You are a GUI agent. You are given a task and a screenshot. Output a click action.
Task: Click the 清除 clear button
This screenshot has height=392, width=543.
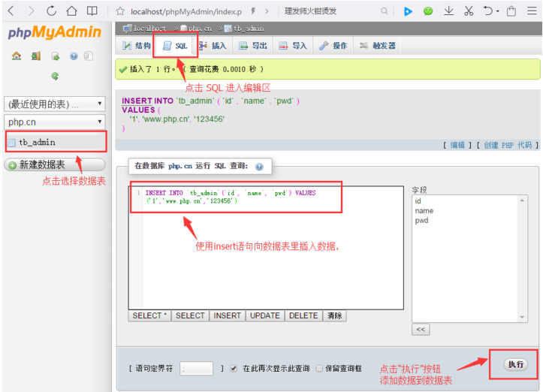pos(334,316)
